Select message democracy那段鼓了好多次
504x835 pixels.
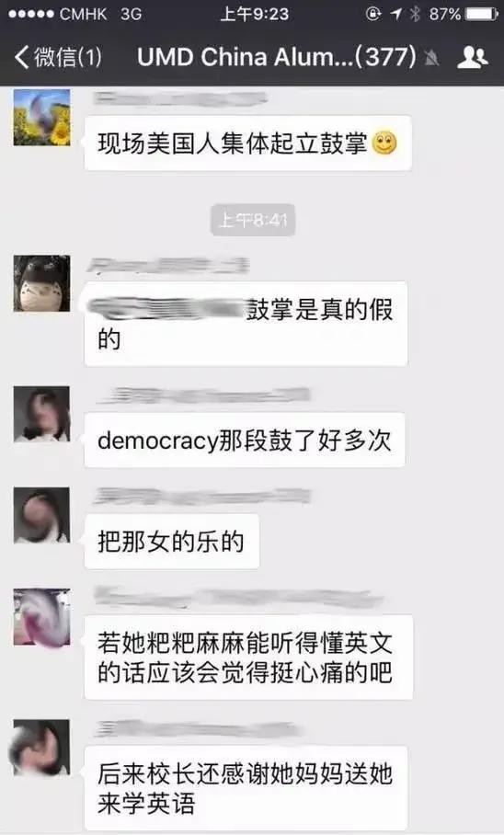(245, 440)
